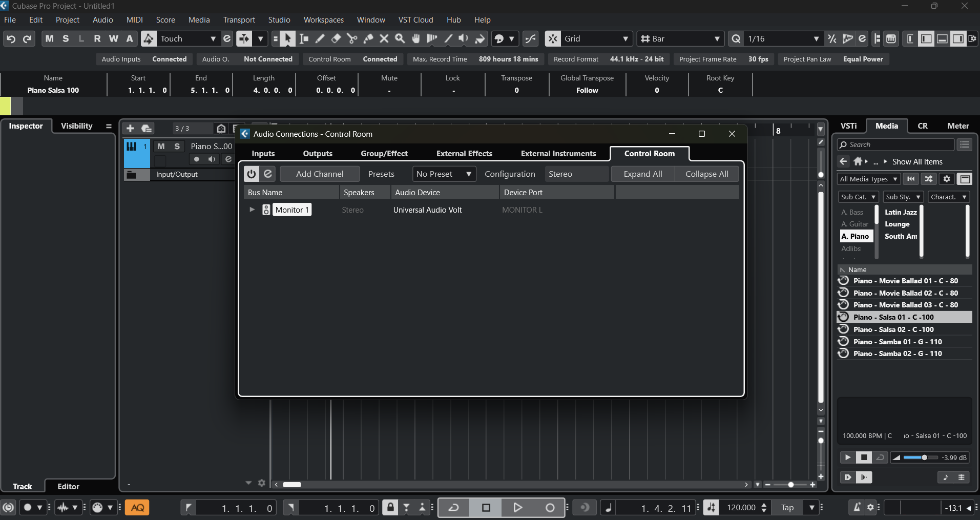This screenshot has height=520, width=980.
Task: Toggle global Write automation W
Action: pyautogui.click(x=114, y=39)
